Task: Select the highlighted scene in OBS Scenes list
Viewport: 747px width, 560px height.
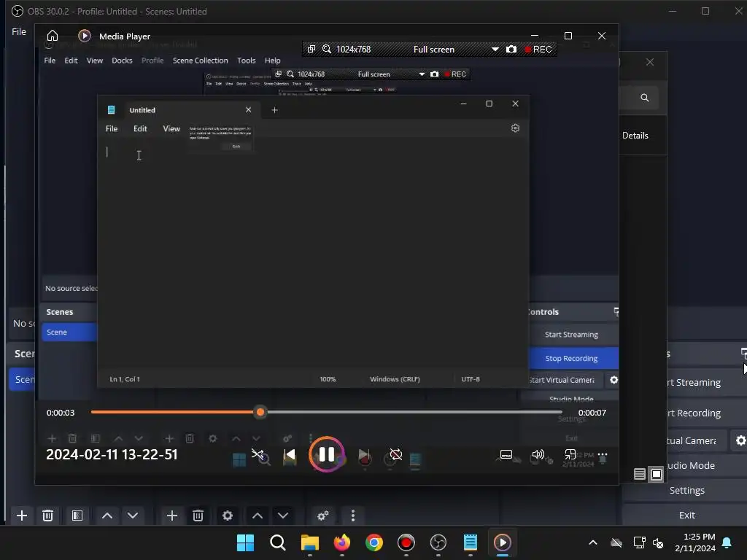Action: click(21, 379)
